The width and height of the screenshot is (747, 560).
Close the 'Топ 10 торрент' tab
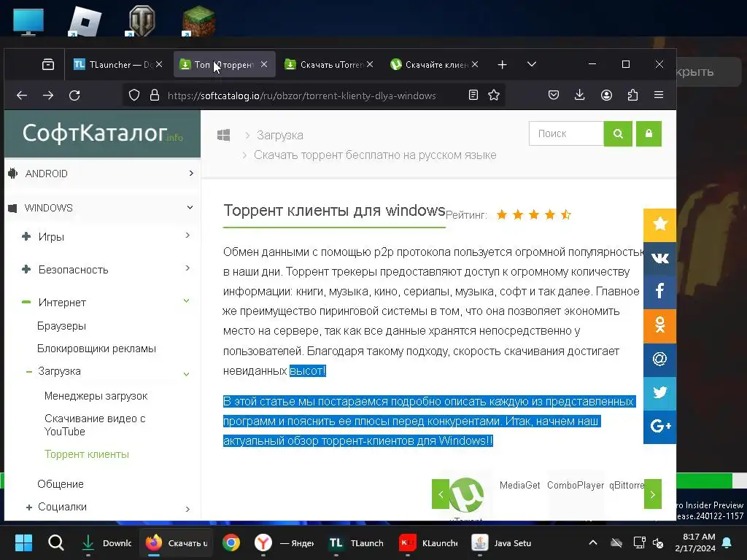point(264,64)
